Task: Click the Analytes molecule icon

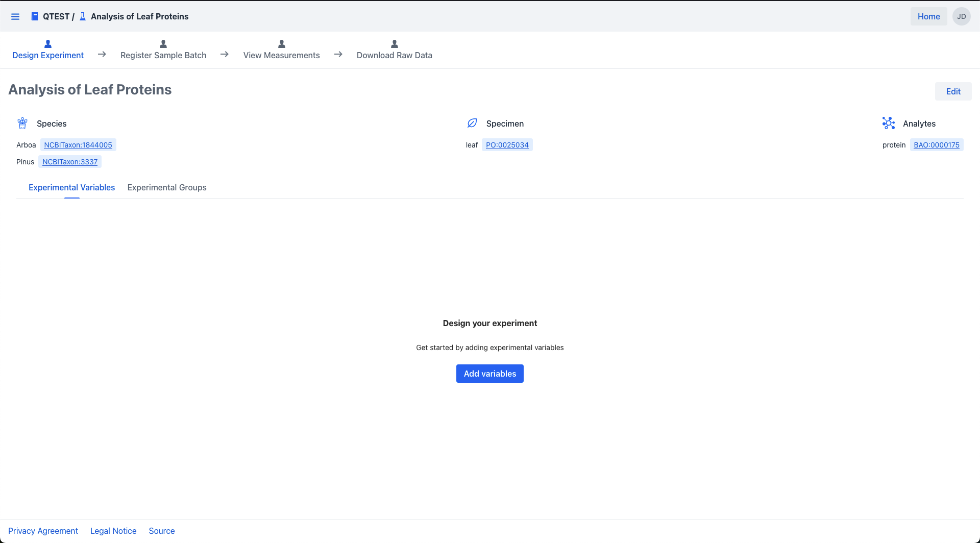Action: pyautogui.click(x=889, y=123)
